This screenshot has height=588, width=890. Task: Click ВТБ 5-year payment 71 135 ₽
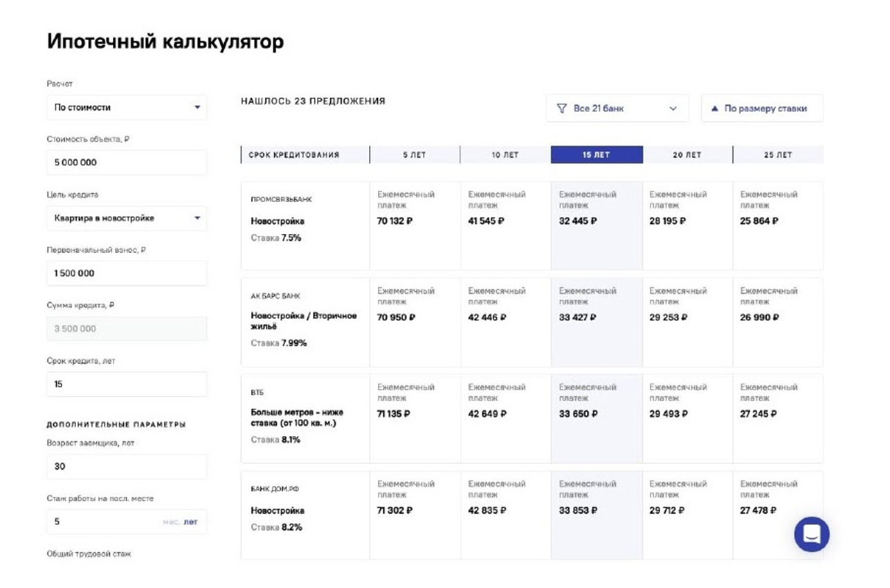click(394, 414)
